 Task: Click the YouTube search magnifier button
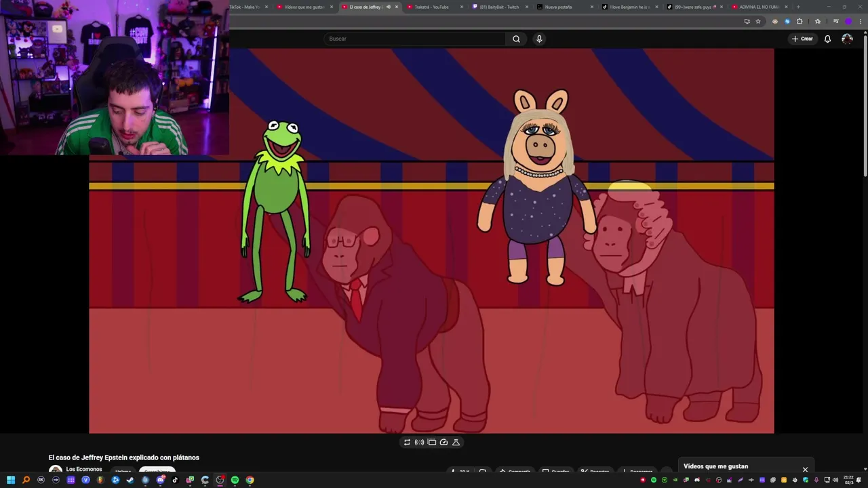tap(516, 39)
